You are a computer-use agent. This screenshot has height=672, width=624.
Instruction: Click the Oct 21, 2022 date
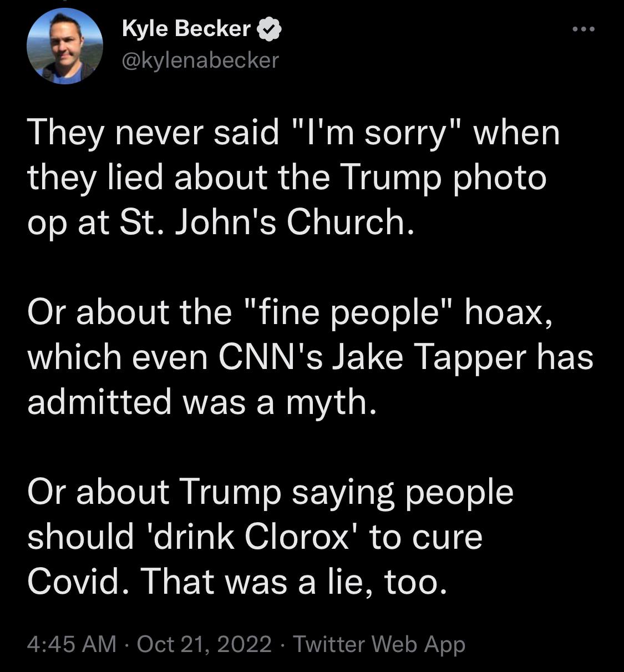click(204, 644)
